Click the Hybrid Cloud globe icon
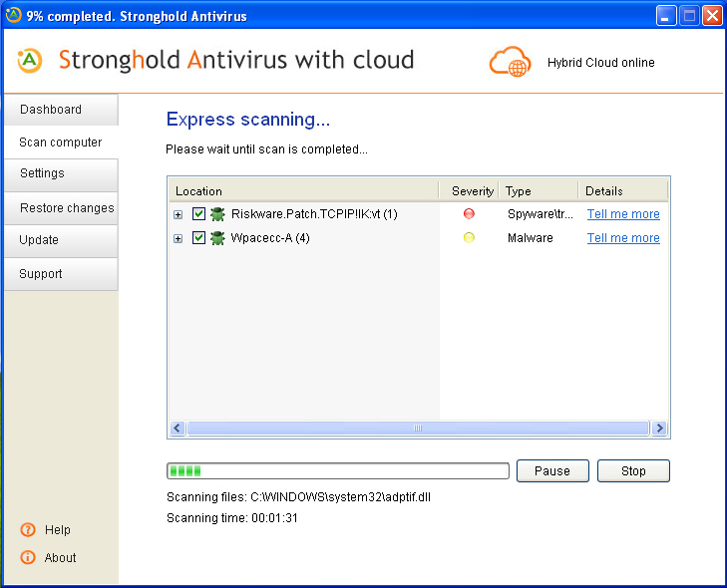The width and height of the screenshot is (727, 588). (x=510, y=62)
